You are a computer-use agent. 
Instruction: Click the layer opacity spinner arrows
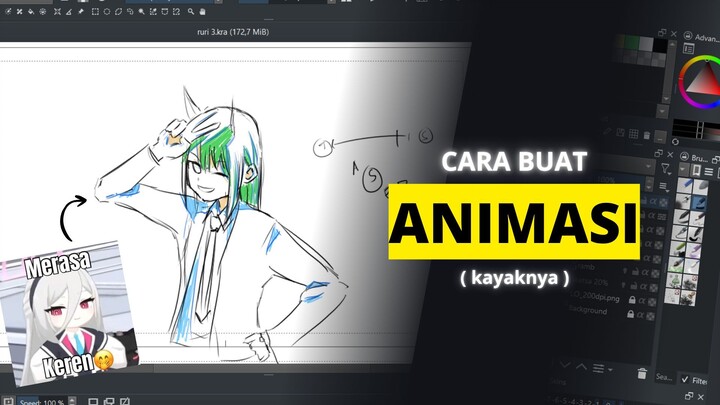click(x=649, y=184)
